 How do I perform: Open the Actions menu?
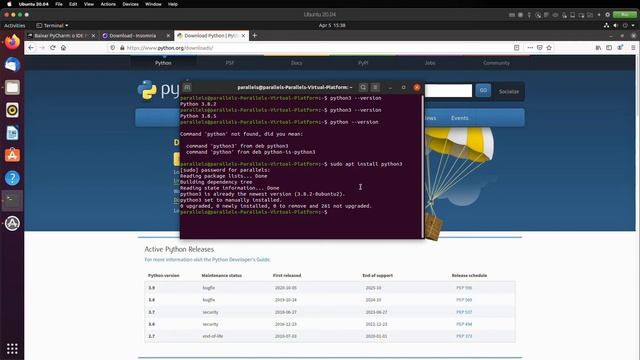coord(108,4)
